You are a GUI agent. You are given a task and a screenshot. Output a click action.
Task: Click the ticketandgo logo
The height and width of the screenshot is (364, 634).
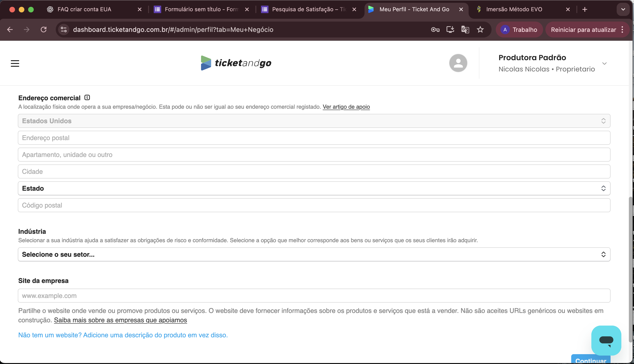236,63
